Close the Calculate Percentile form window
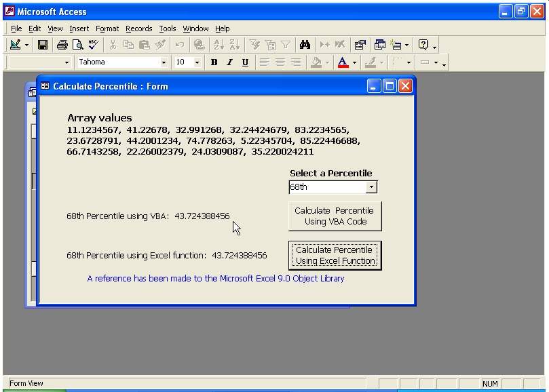 405,86
